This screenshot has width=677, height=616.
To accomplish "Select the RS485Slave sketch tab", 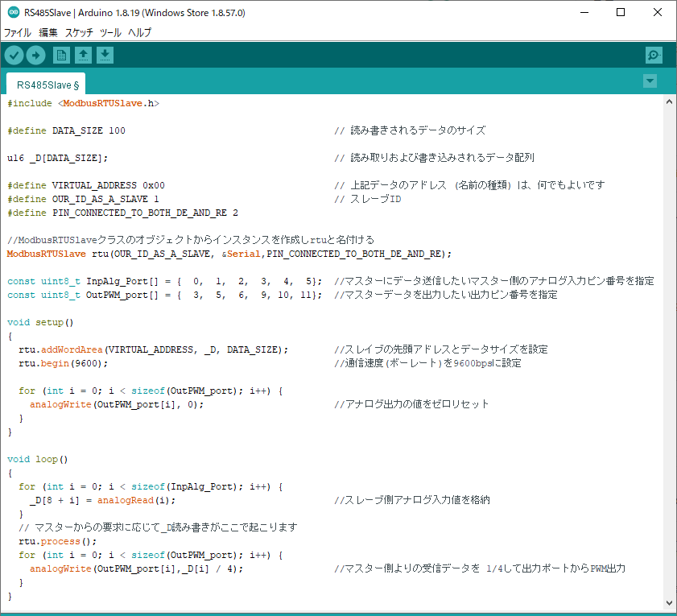I will tap(47, 84).
